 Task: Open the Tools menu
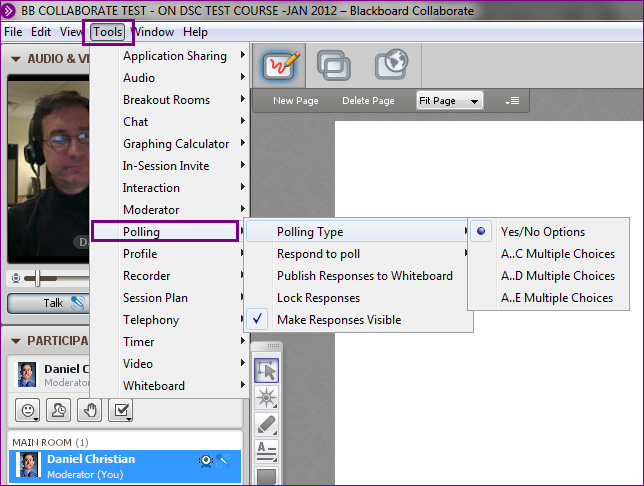(x=108, y=32)
